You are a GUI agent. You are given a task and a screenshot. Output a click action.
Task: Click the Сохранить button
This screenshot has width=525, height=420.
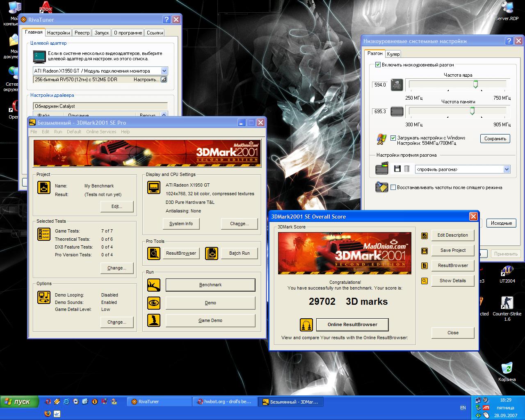click(495, 139)
